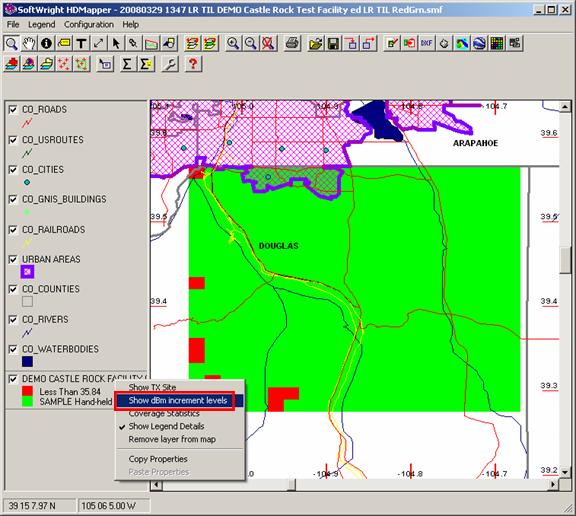Select the yellow label tag tool
Viewport: 576px width, 516px height.
pyautogui.click(x=64, y=43)
